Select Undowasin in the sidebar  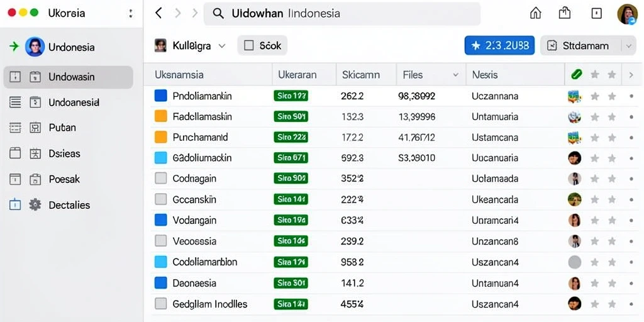[x=68, y=77]
